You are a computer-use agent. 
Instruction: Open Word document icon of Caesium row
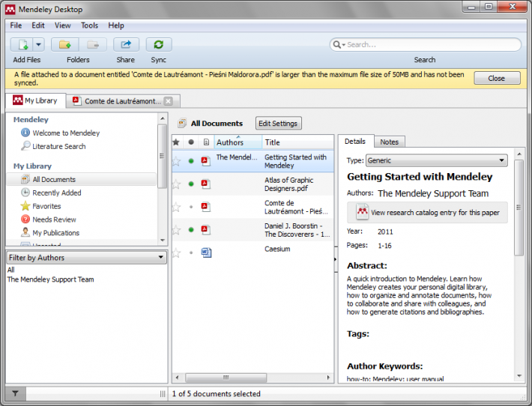[x=206, y=252]
